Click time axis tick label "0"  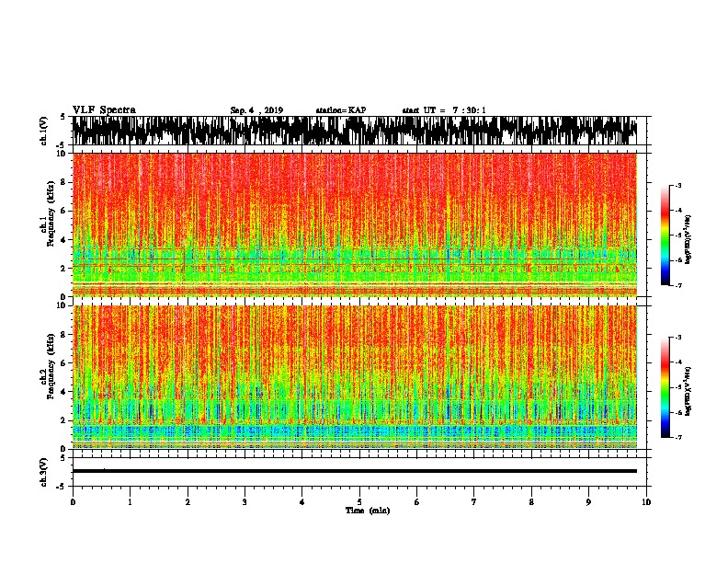[x=73, y=502]
